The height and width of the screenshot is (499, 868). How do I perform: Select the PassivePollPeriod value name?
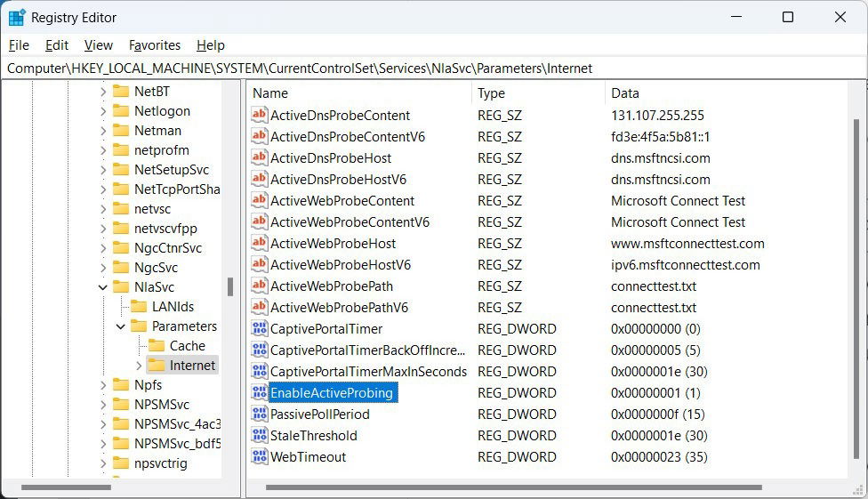coord(319,414)
